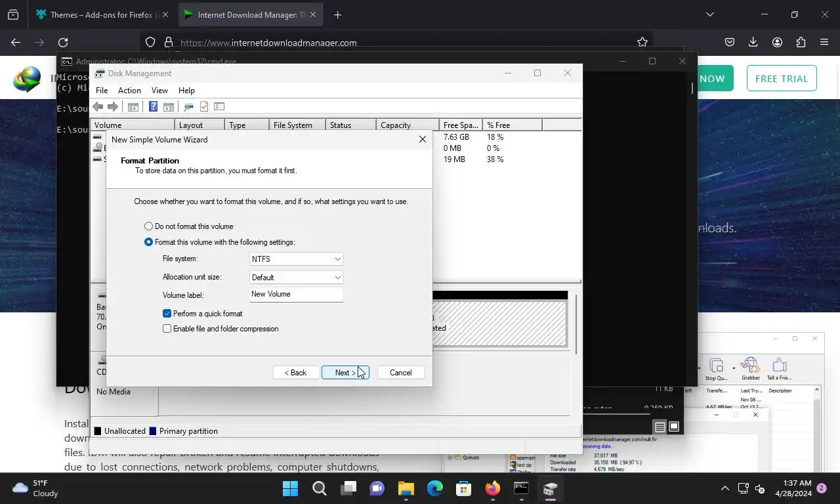Open the Action menu in Disk Management
Viewport: 840px width, 504px height.
[129, 91]
